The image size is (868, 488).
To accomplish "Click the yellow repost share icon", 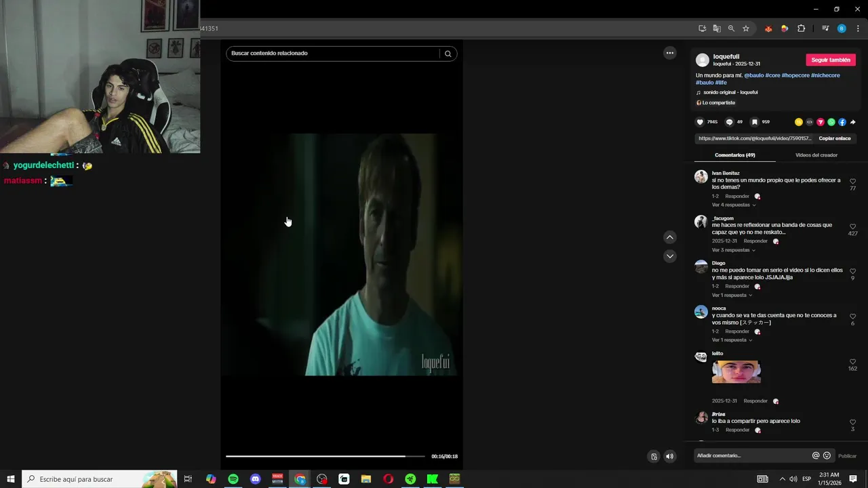I will click(799, 122).
